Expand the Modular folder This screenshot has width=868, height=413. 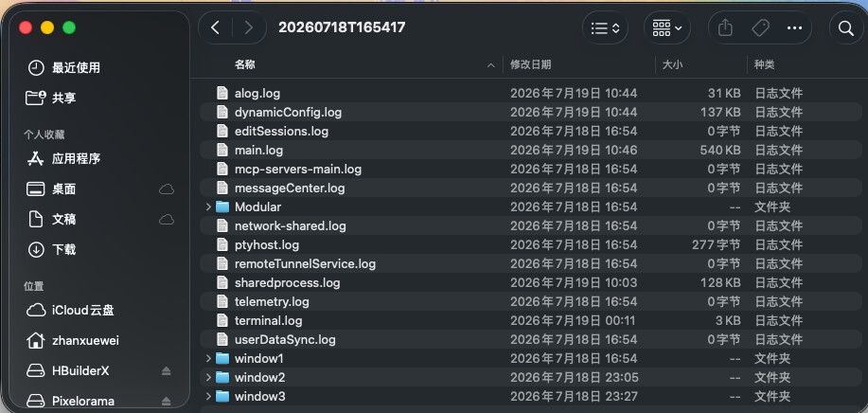(x=208, y=207)
